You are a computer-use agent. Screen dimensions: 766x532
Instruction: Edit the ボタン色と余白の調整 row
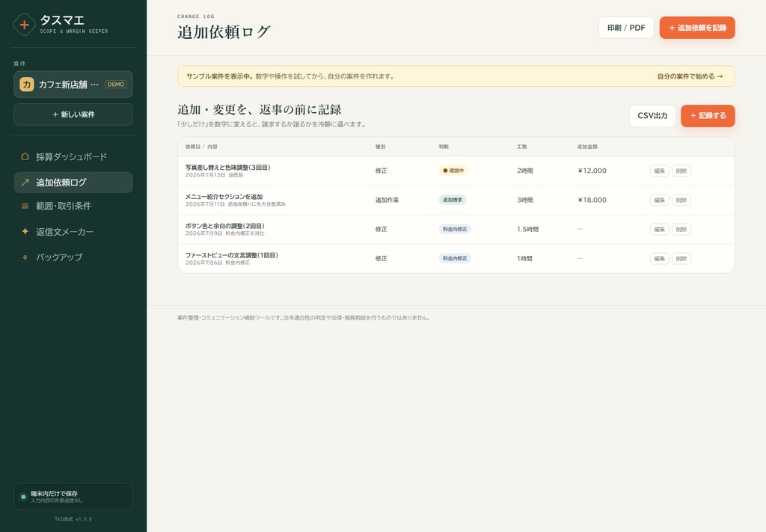click(x=660, y=230)
